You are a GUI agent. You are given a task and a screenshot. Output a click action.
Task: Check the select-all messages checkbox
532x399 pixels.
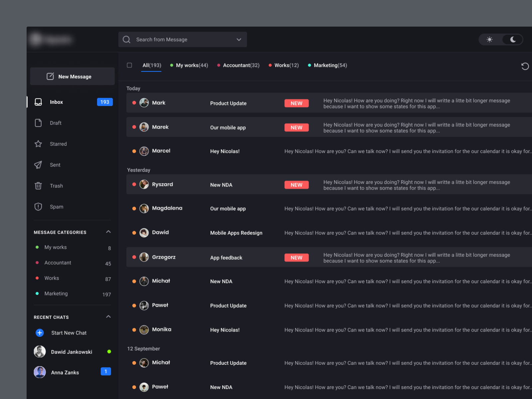[x=129, y=65]
